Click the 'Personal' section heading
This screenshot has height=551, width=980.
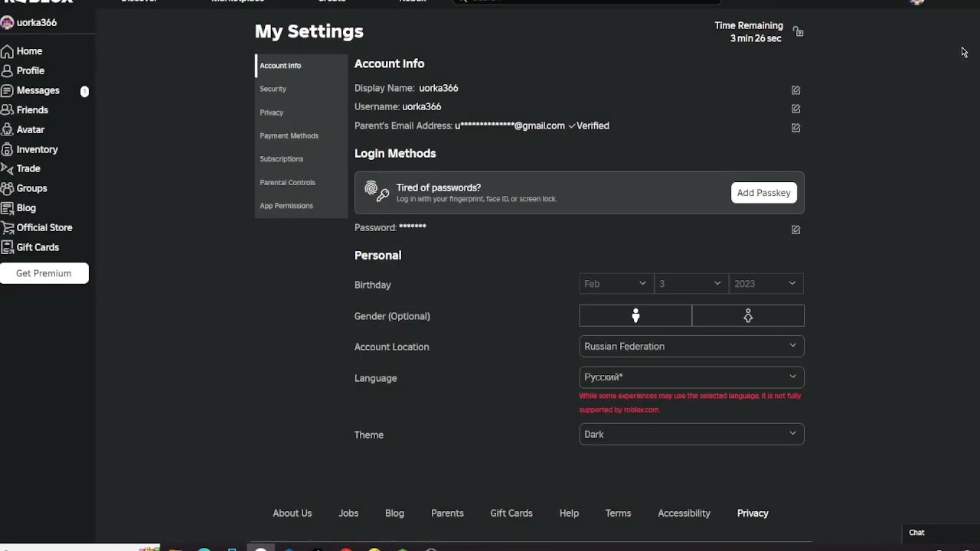[x=377, y=256]
